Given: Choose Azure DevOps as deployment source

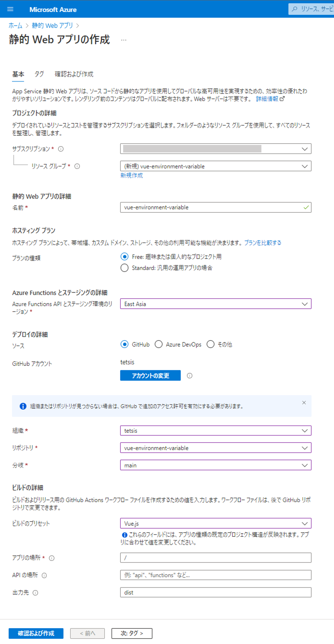Looking at the screenshot, I should coord(159,344).
